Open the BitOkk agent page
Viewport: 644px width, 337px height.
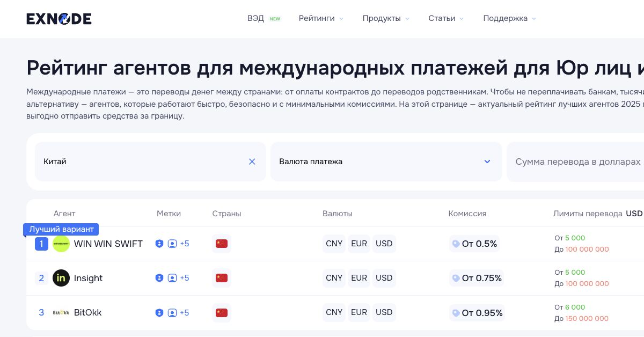87,312
